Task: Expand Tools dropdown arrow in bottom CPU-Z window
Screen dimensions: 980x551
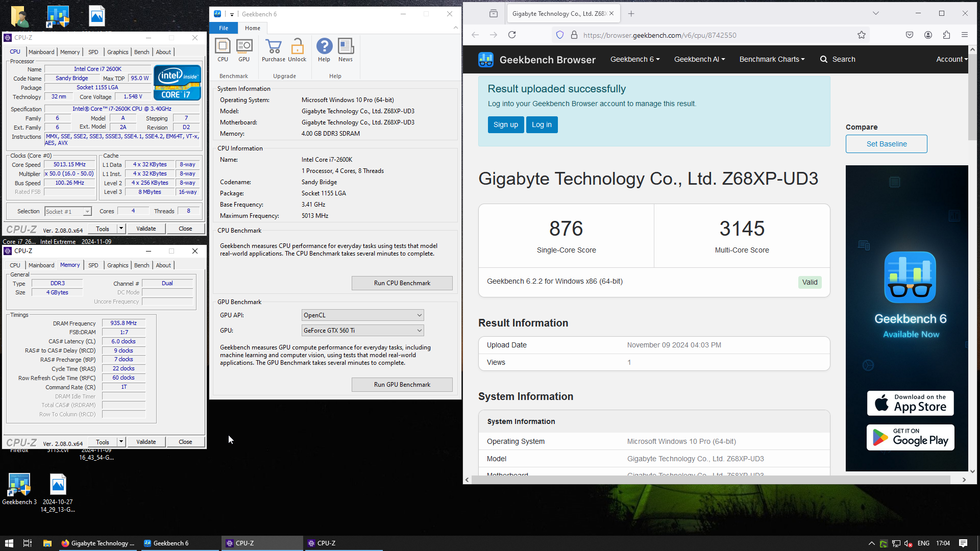Action: pos(121,442)
